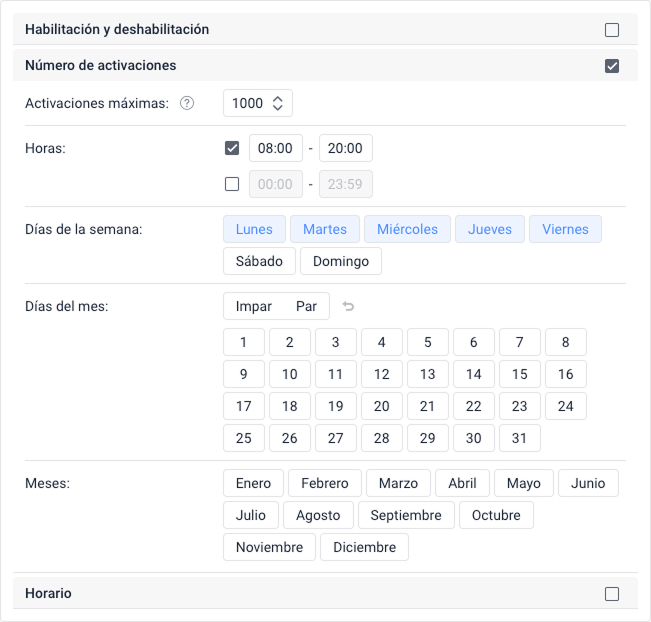Select Sábado in days of week
Viewport: 651px width, 622px height.
pyautogui.click(x=259, y=261)
